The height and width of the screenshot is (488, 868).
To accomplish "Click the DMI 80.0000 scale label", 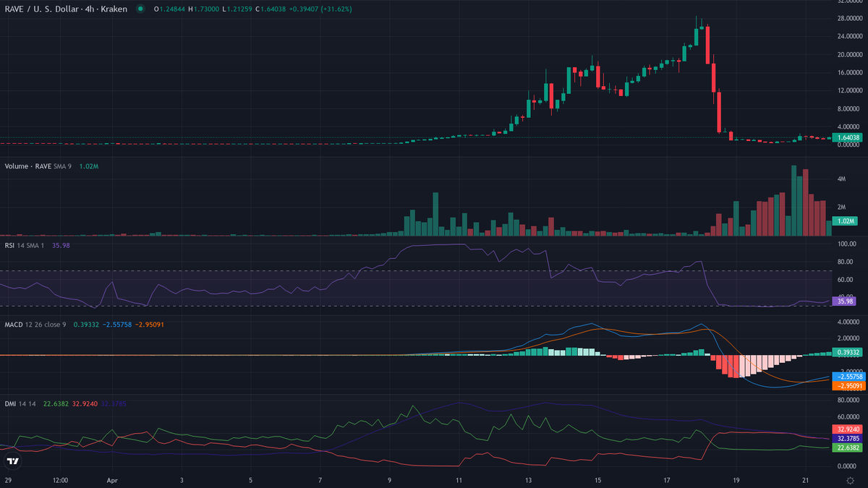I will click(x=847, y=400).
